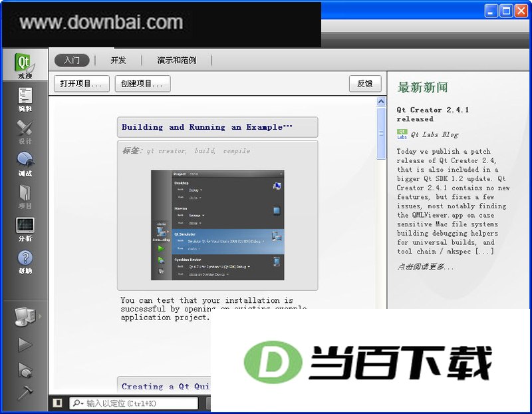Switch to the Design (设计) mode
Image resolution: width=532 pixels, height=414 pixels.
pyautogui.click(x=25, y=132)
